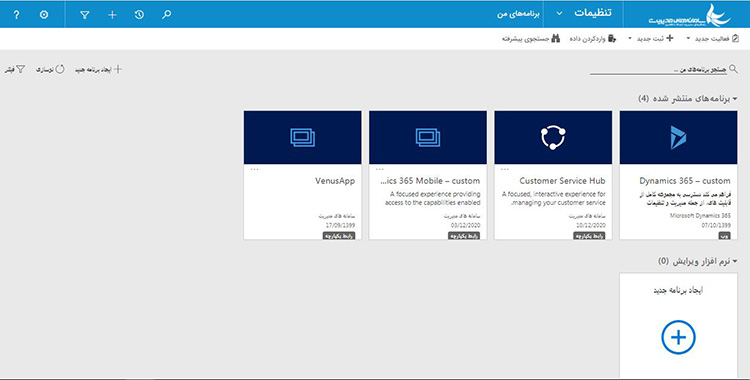
Task: Open more options on 365 Mobile card
Action: click(379, 169)
